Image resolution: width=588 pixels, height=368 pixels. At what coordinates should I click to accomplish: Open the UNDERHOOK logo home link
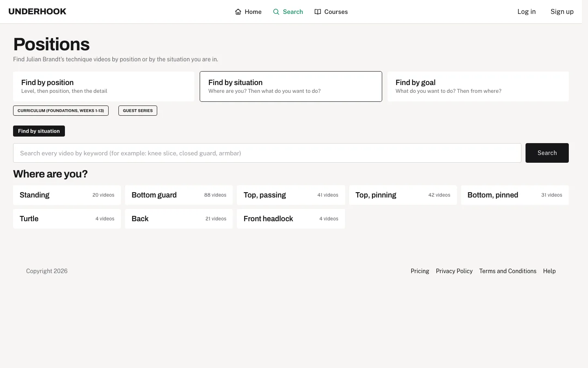tap(37, 11)
